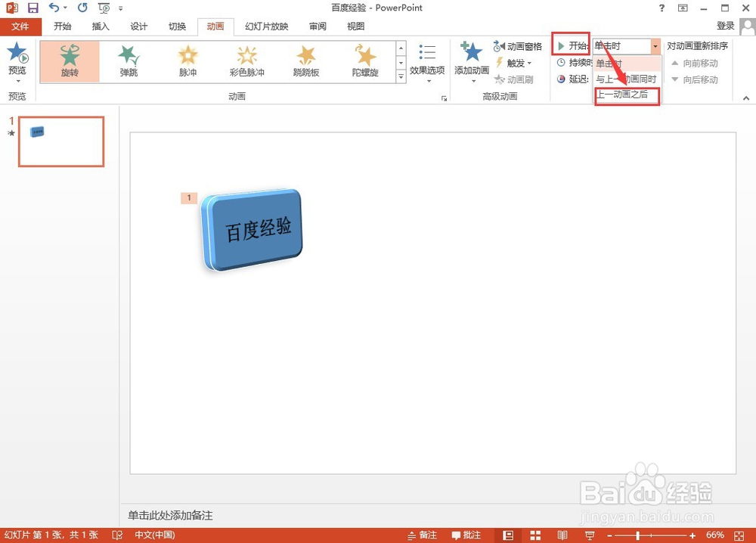This screenshot has height=543, width=756.
Task: Click the 添加动画 add animation icon
Action: pos(471,52)
